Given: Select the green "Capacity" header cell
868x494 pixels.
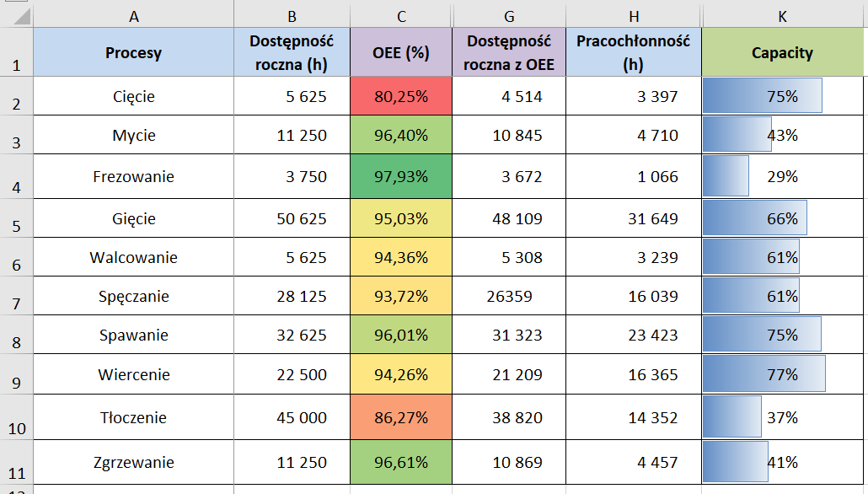Looking at the screenshot, I should 782,52.
